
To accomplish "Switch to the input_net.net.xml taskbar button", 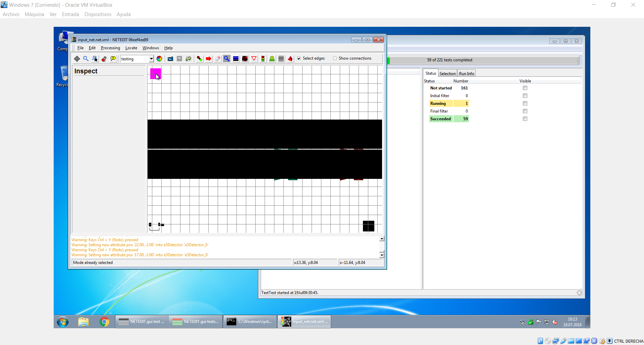I will [x=304, y=322].
